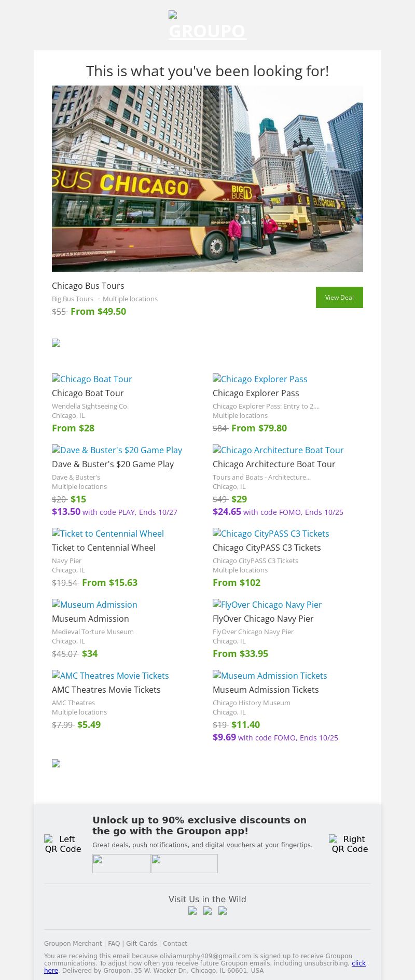
Task: Open the FlyOver Chicago Navy Pier image link
Action: point(267,605)
